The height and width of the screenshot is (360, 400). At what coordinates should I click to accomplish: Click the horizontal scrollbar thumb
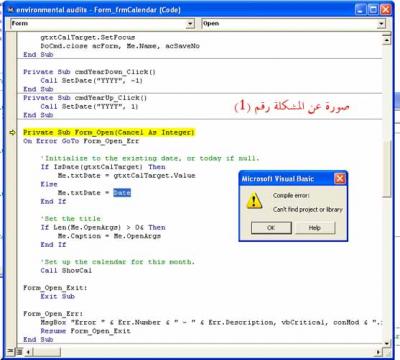tap(46, 351)
